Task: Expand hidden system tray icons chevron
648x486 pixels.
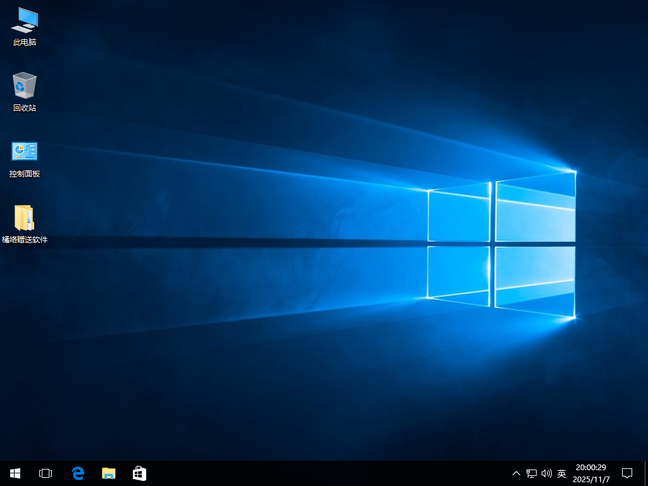Action: click(516, 473)
